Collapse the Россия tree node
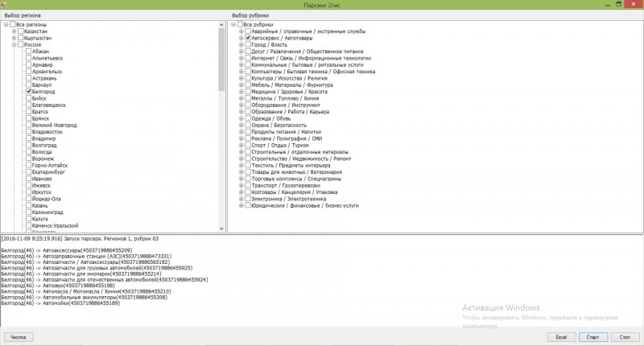The width and height of the screenshot is (644, 346). (x=14, y=45)
